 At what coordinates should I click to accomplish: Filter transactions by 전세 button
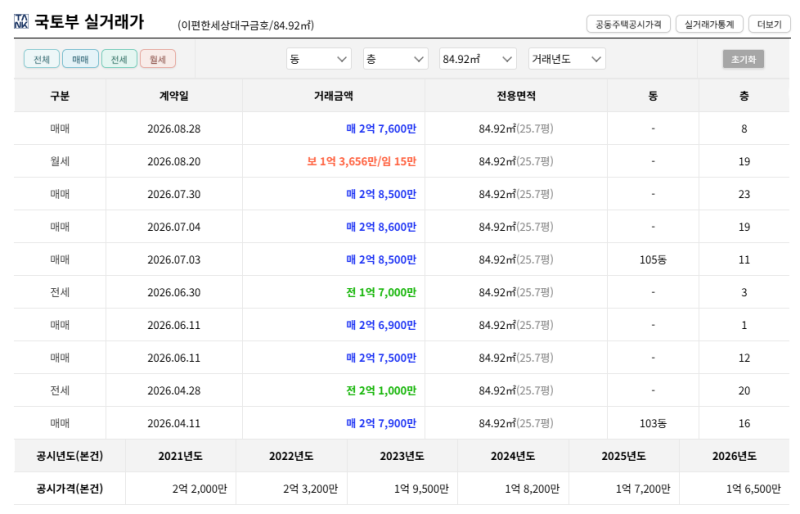119,59
